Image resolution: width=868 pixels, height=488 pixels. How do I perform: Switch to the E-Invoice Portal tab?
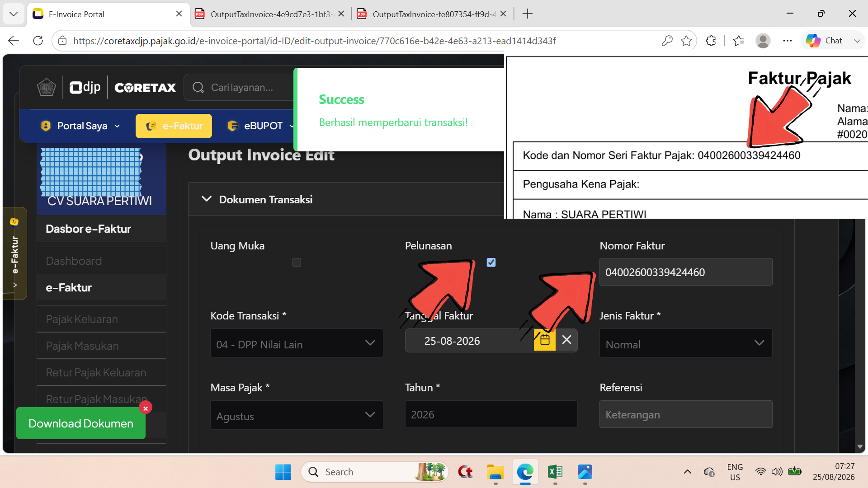(108, 14)
